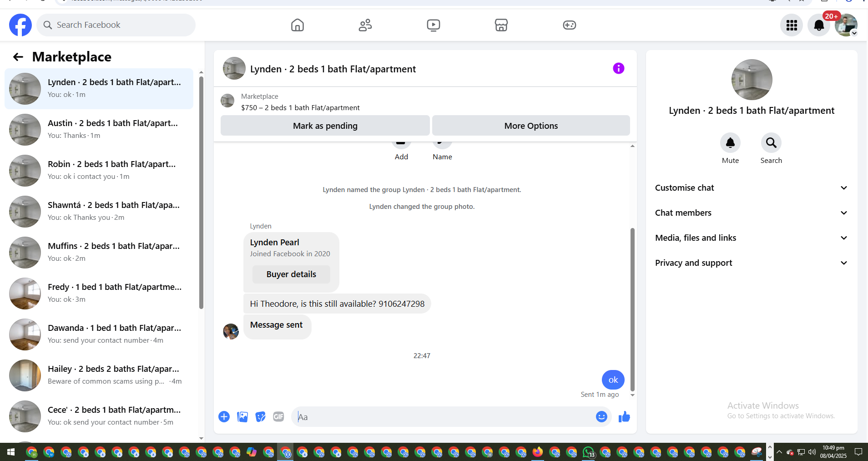The image size is (868, 461).
Task: Click Mark as pending button
Action: coord(325,126)
